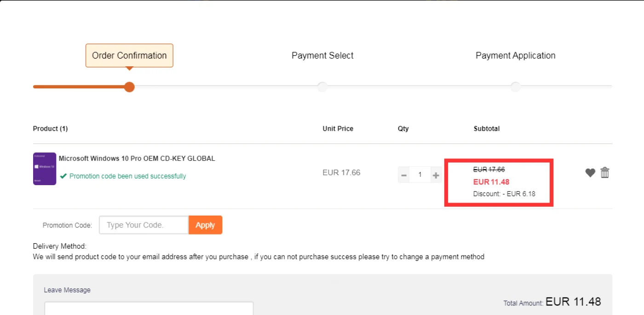Click the quantity value field
The image size is (644, 315).
coord(420,175)
